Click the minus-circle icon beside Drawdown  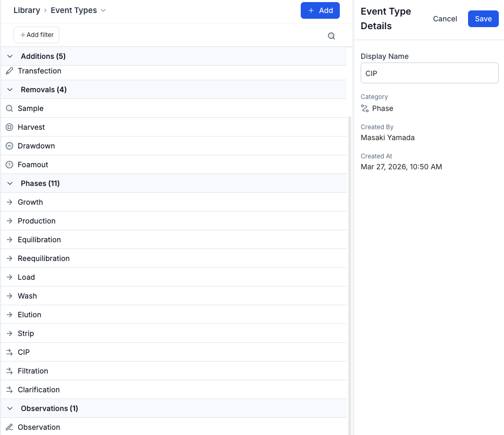coord(9,146)
